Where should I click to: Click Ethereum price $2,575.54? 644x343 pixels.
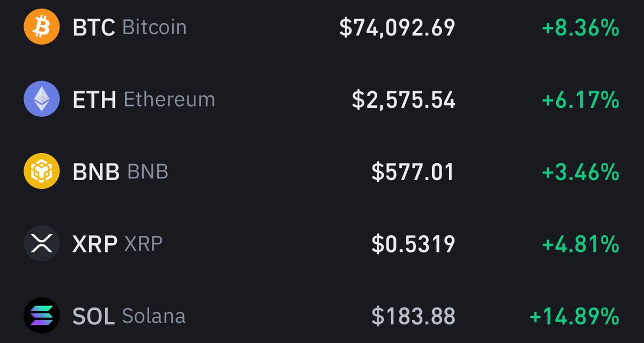tap(404, 100)
